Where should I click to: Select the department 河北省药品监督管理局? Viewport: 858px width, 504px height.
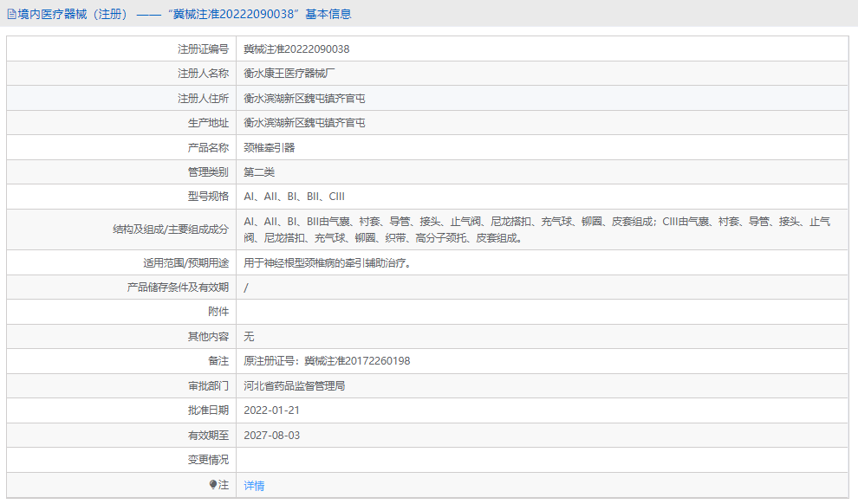tap(295, 386)
